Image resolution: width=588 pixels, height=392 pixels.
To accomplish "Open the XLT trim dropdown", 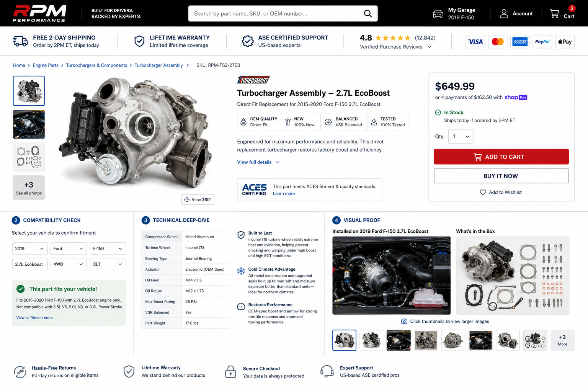I will point(108,264).
